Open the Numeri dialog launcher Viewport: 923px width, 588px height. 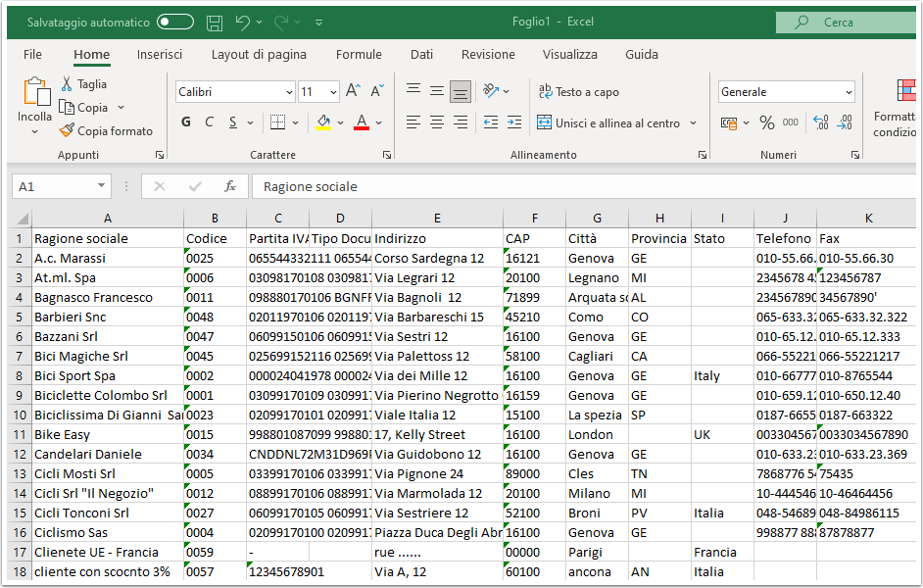coord(855,155)
